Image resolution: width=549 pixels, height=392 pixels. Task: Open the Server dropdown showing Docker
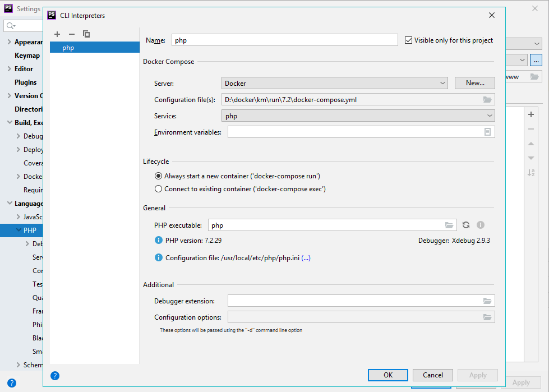[334, 83]
